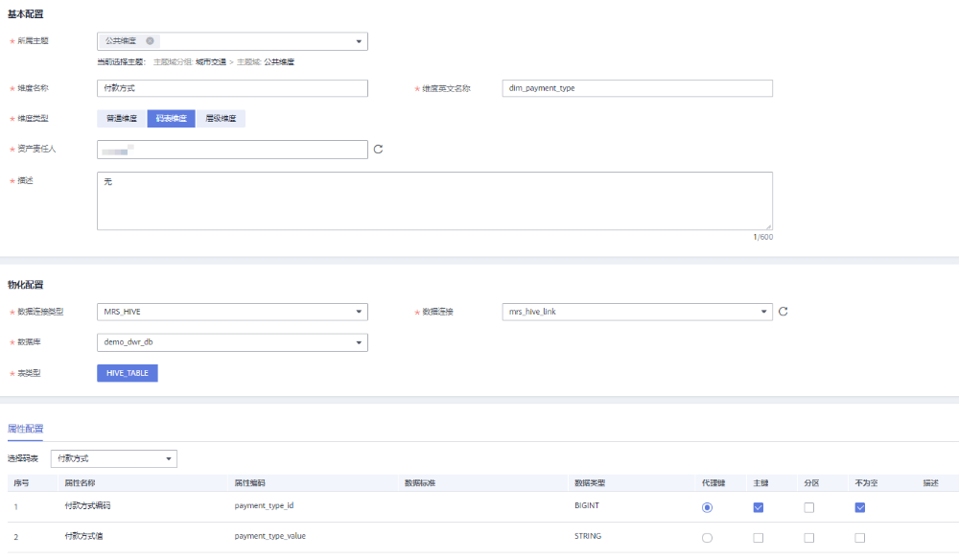Refresh the 数据连接 options
Image resolution: width=959 pixels, height=560 pixels.
(783, 312)
